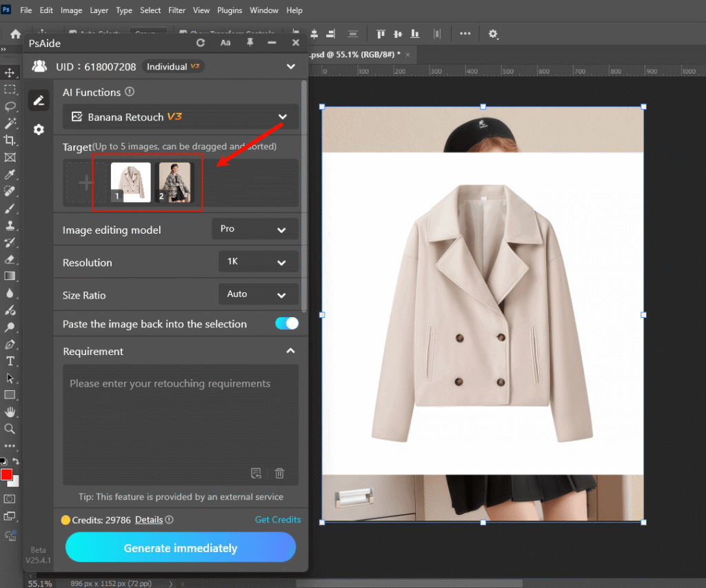Open PsAide settings gear in sidebar
Image resolution: width=706 pixels, height=588 pixels.
point(39,130)
